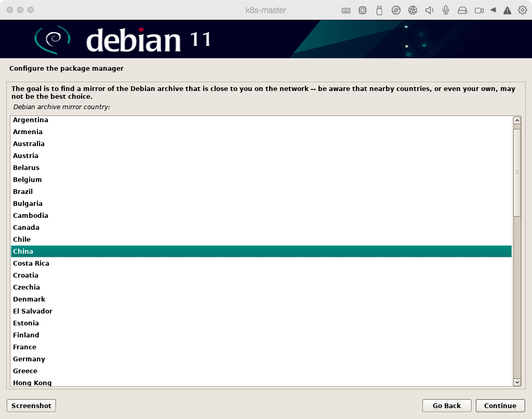Viewport: 532px width, 419px height.
Task: Pick Cambodia in the country list
Action: click(261, 215)
